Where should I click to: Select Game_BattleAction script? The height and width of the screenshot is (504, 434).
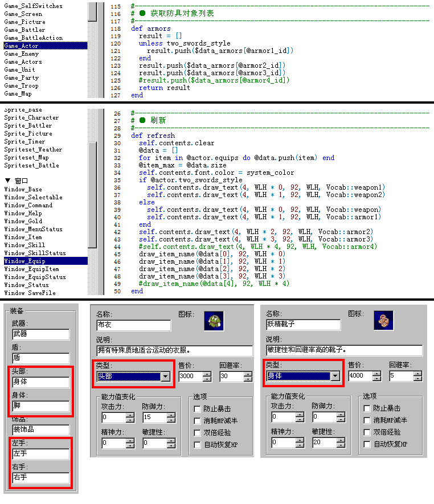pos(34,38)
